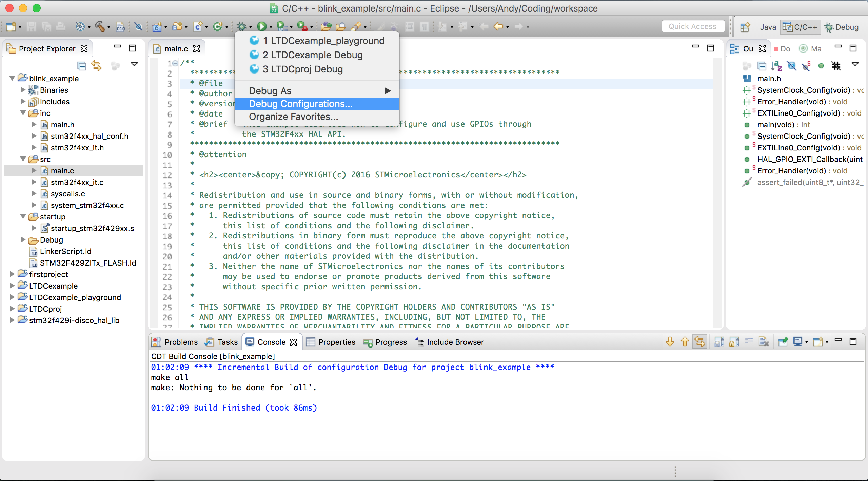Expand the LTDCexample project
The width and height of the screenshot is (868, 481).
pyautogui.click(x=12, y=286)
